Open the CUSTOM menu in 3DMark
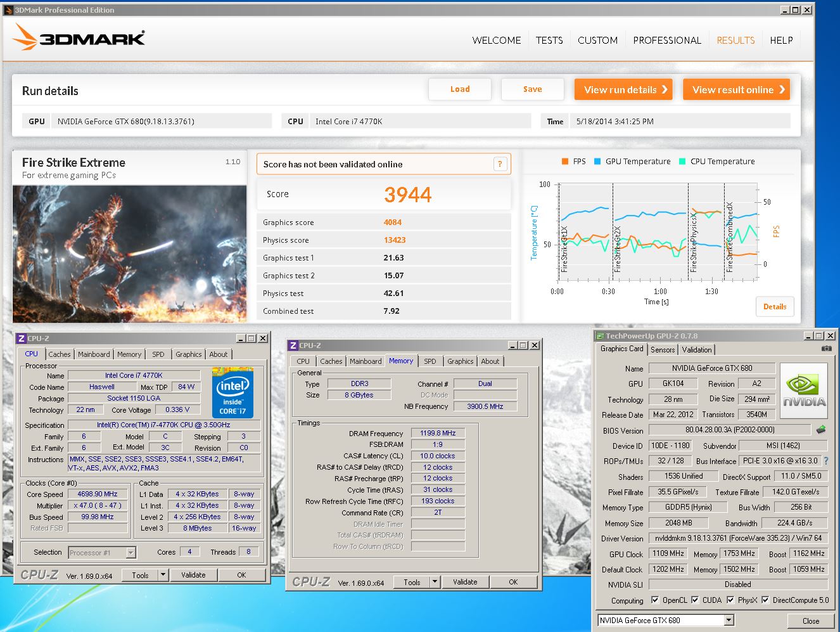840x632 pixels. click(597, 40)
